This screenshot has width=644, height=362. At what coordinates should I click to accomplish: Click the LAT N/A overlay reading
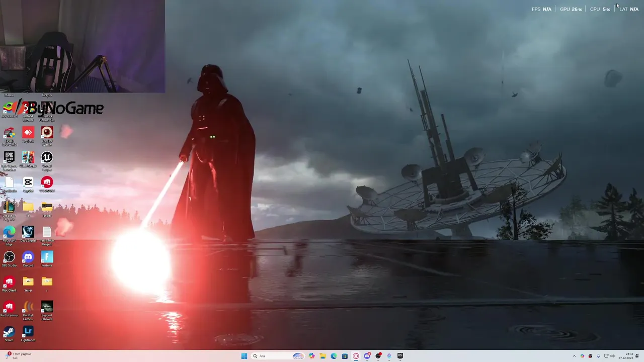pyautogui.click(x=629, y=9)
